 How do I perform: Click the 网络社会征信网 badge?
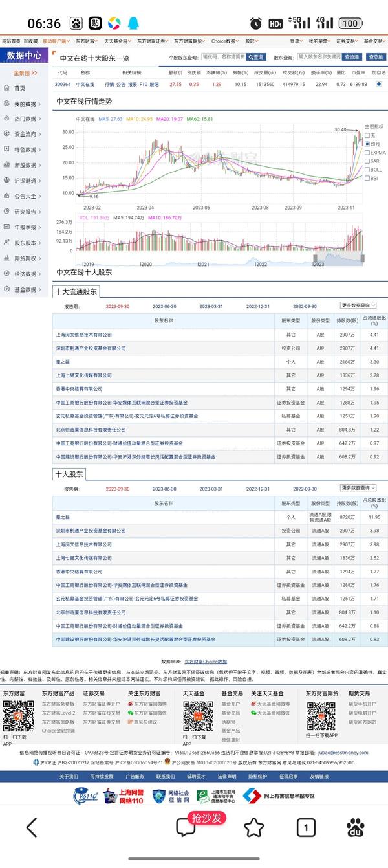tap(171, 796)
